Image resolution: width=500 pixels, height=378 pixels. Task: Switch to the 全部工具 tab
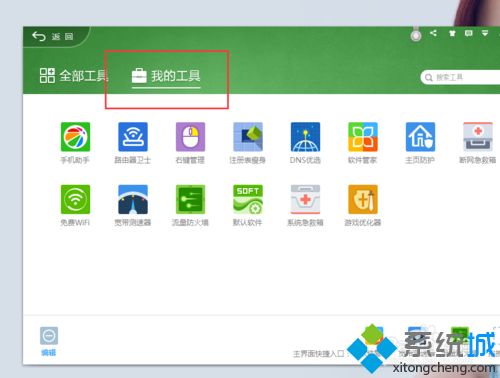pyautogui.click(x=74, y=76)
